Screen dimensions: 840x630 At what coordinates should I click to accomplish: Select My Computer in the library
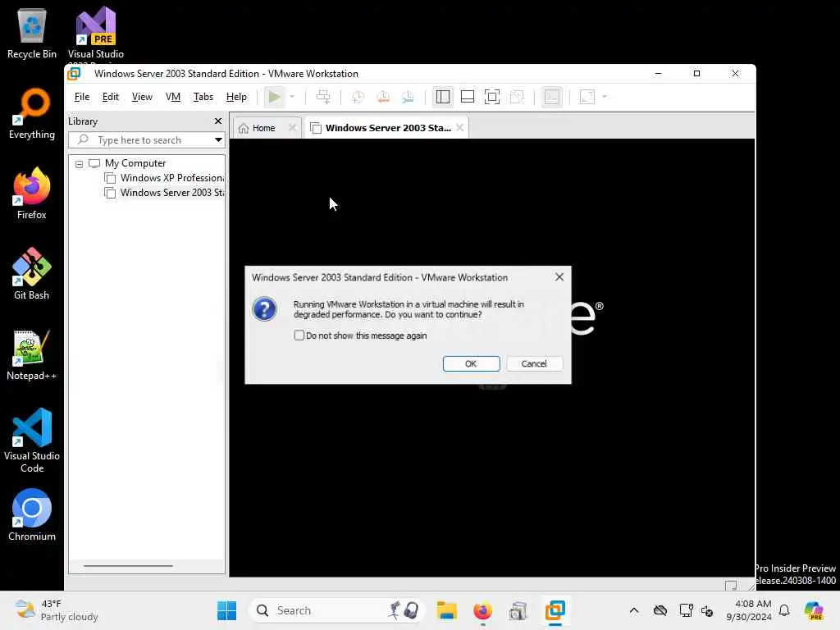(x=135, y=163)
